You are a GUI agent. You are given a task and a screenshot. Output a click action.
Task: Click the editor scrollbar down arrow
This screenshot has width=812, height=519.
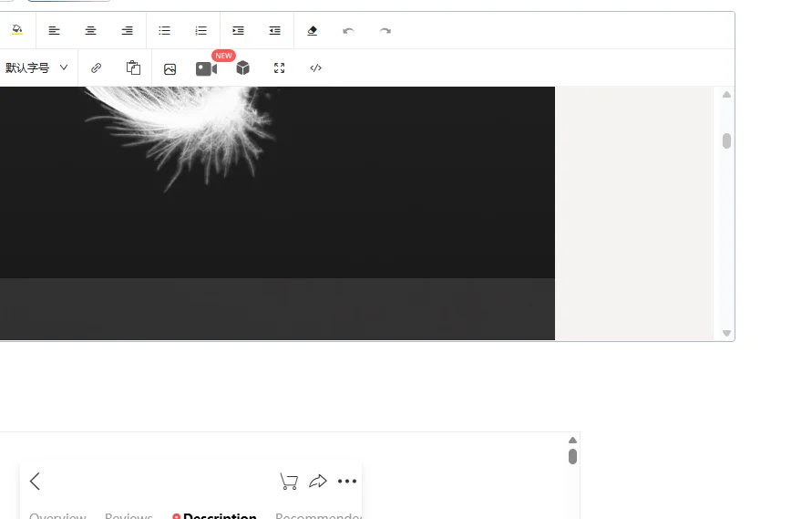(x=726, y=334)
